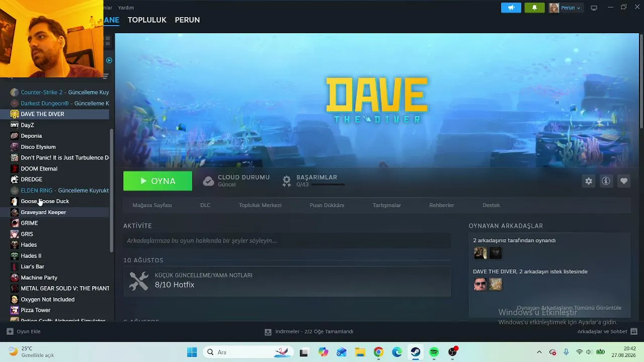Open Arkadaşlar ve Sohbet panel
This screenshot has width=644, height=362.
pos(607,332)
